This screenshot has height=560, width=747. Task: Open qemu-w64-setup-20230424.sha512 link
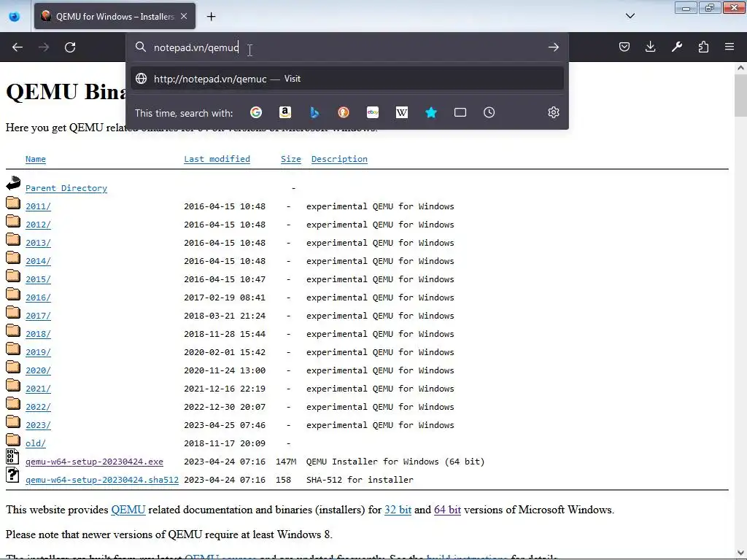102,480
